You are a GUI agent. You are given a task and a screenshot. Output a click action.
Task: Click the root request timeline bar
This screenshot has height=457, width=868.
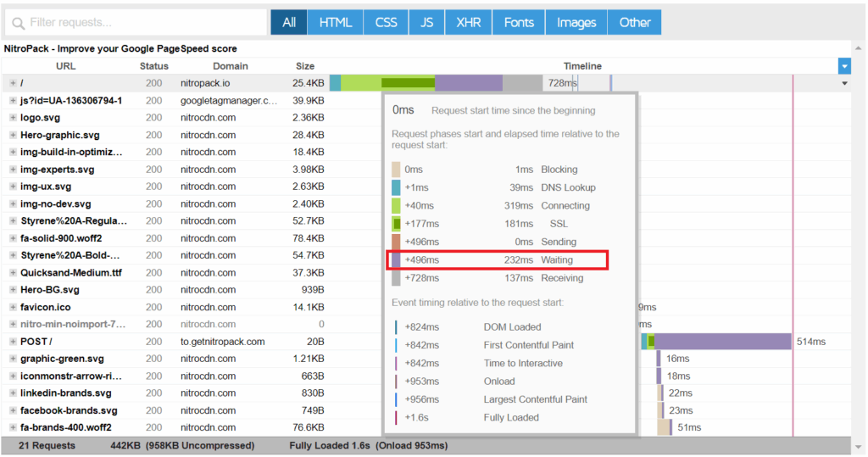(x=437, y=83)
